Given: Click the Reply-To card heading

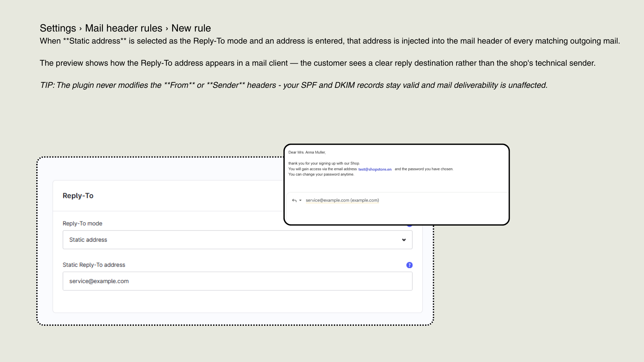Looking at the screenshot, I should [78, 196].
